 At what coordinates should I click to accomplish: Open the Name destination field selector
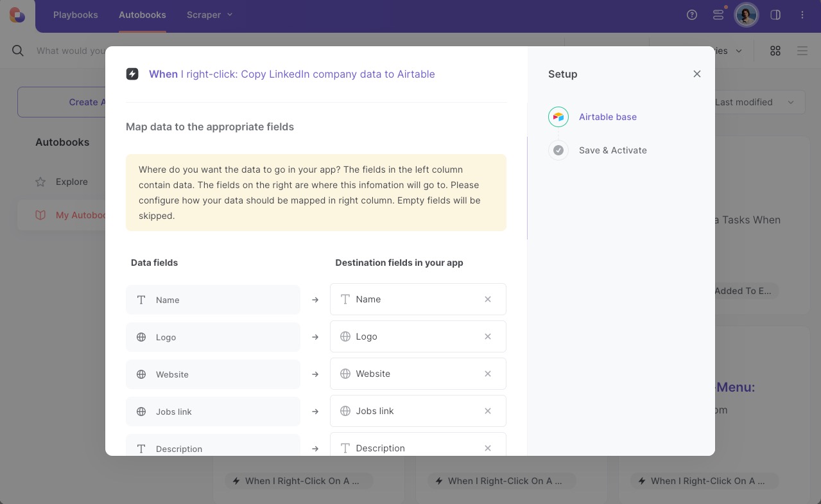click(x=418, y=299)
